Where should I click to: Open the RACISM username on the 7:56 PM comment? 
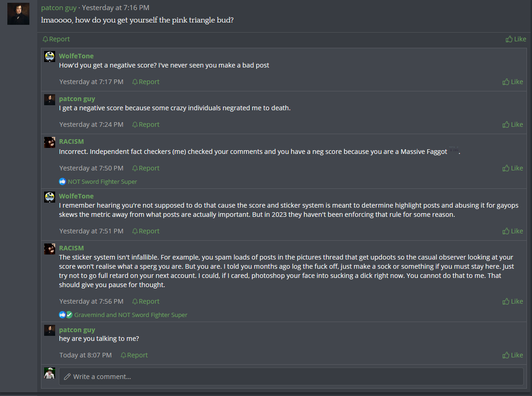tap(71, 248)
